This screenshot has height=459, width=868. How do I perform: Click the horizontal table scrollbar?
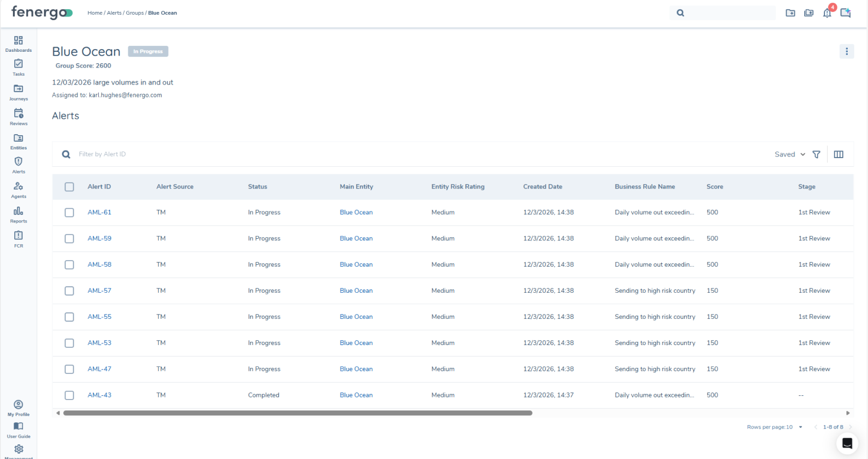pyautogui.click(x=297, y=413)
